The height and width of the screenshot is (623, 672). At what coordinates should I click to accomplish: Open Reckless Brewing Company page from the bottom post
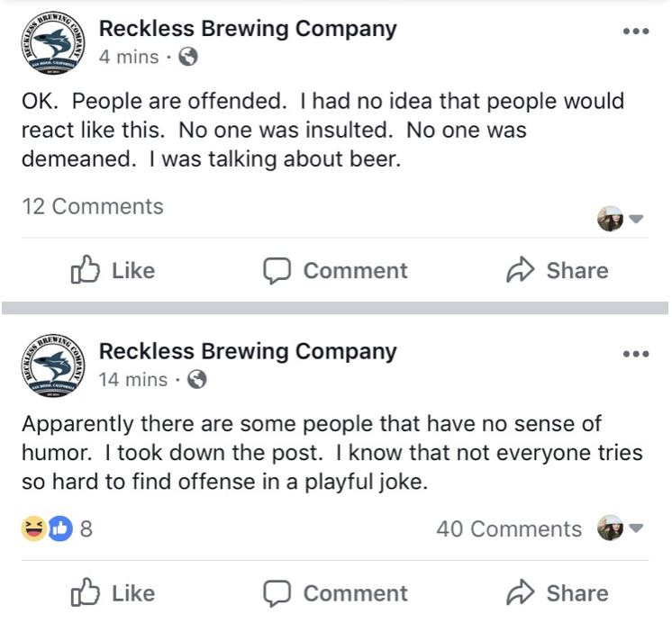[248, 350]
